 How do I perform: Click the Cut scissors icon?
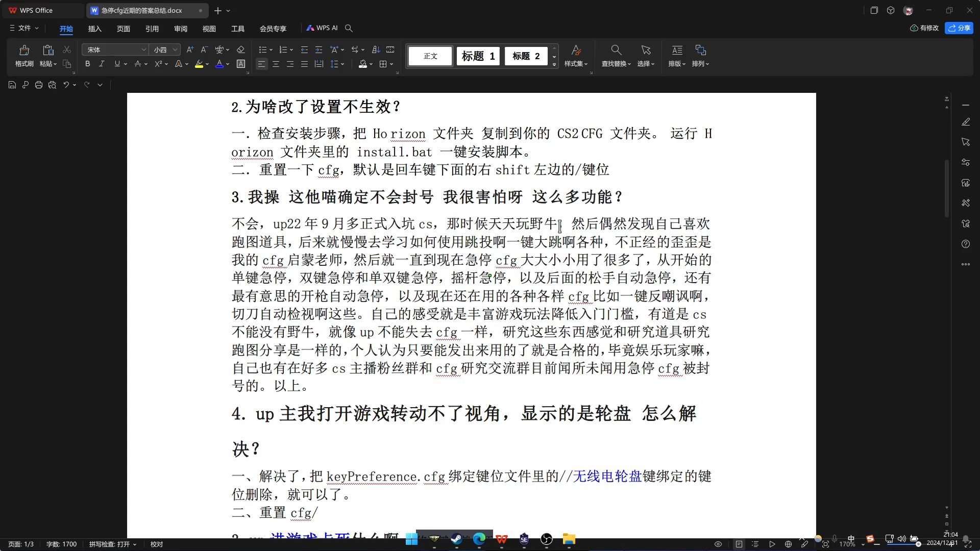[67, 50]
